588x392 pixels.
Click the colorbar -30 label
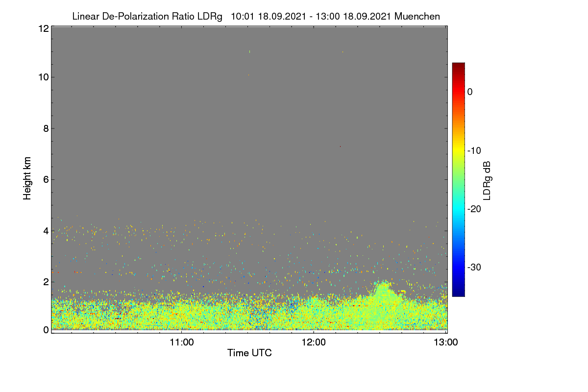pyautogui.click(x=474, y=267)
